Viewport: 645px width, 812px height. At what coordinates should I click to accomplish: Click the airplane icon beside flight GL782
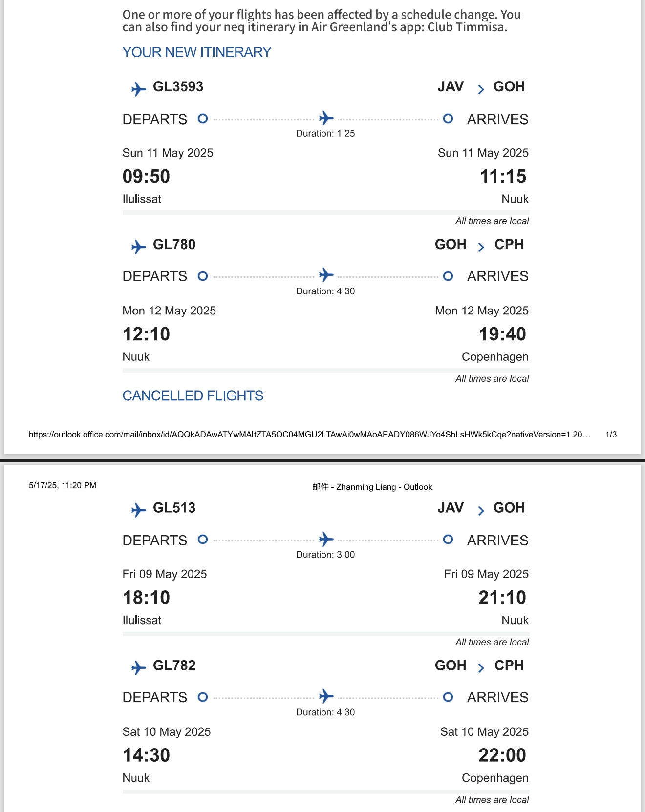pos(139,668)
